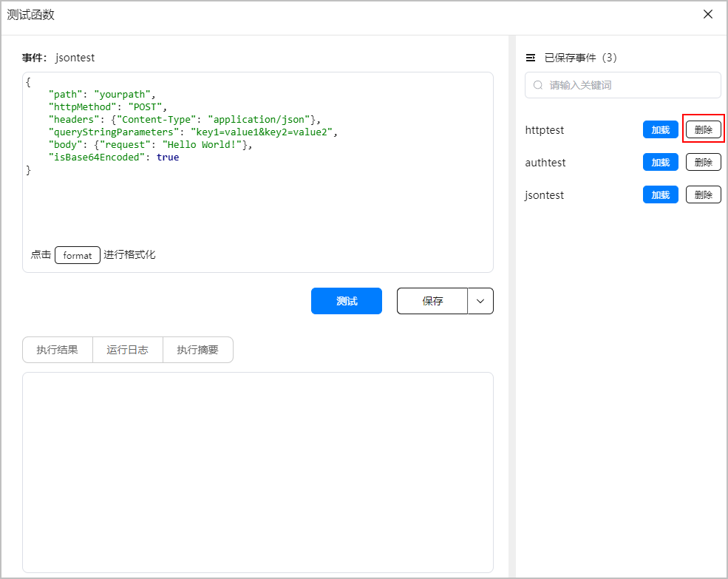Viewport: 728px width, 579px height.
Task: Select the authtest event name in the list
Action: coord(545,163)
